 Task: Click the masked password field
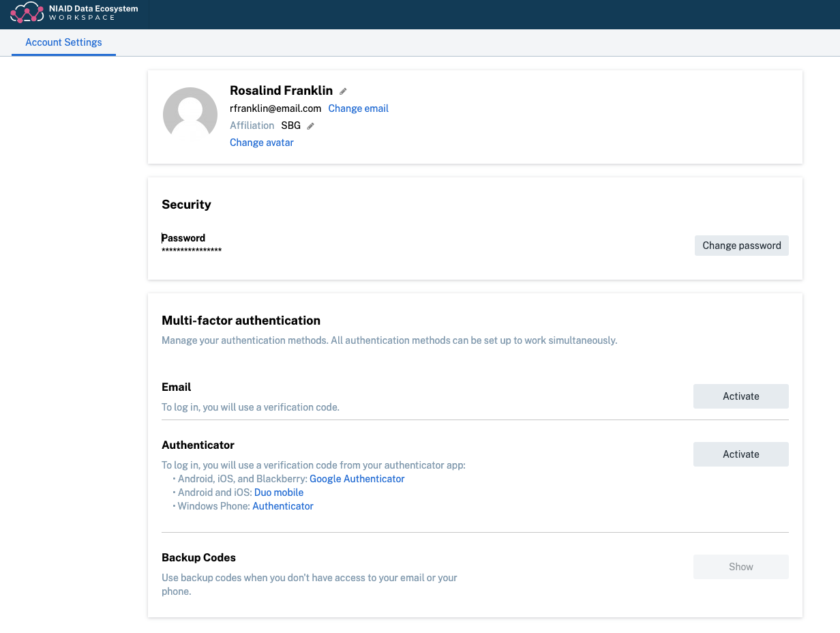(191, 251)
